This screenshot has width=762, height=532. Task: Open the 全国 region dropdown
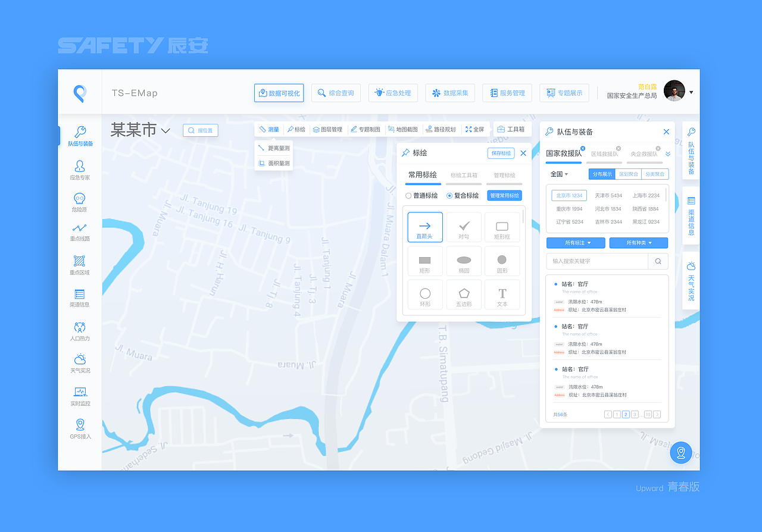559,174
